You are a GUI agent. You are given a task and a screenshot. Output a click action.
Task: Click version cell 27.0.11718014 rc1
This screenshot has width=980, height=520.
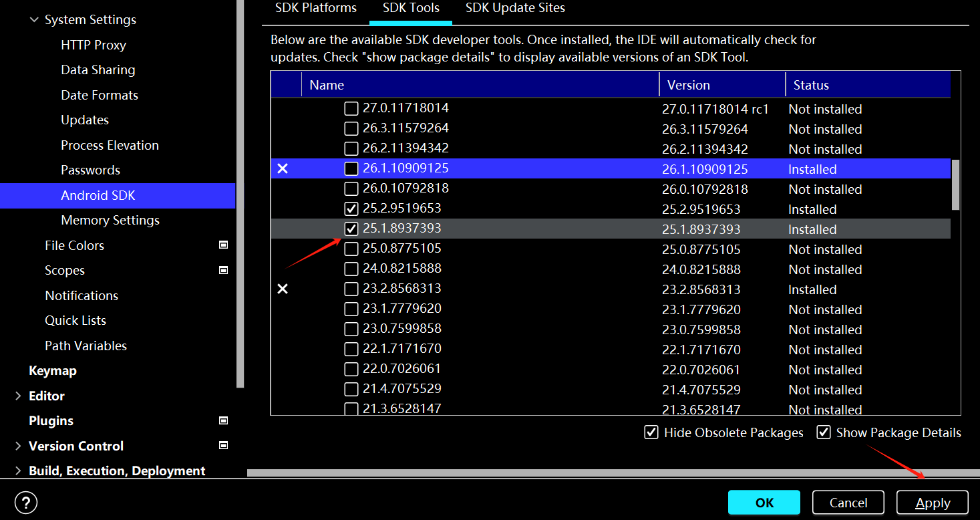pyautogui.click(x=715, y=109)
